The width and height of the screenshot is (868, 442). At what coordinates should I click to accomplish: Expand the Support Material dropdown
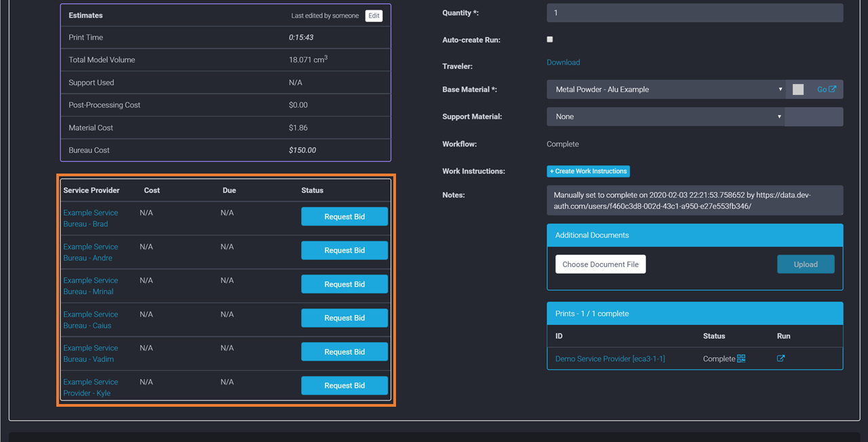[x=665, y=117]
